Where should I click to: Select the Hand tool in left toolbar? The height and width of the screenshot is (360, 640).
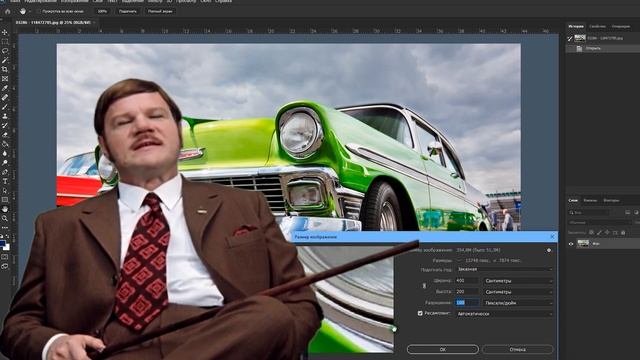click(5, 209)
